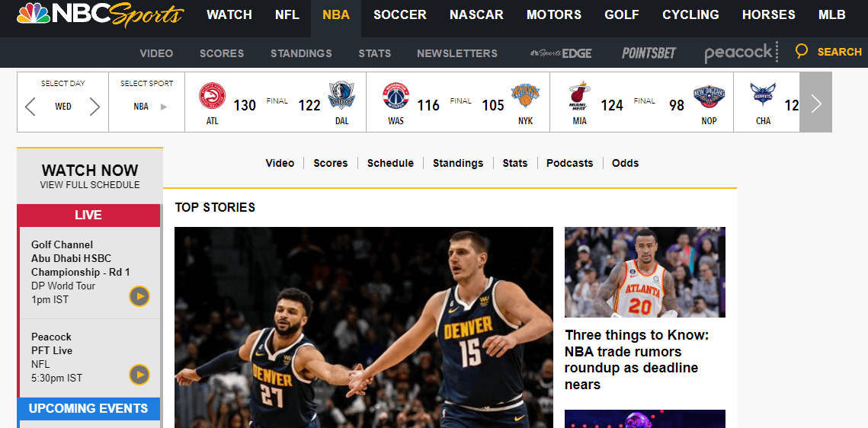Open the GOLF menu item

[x=622, y=15]
